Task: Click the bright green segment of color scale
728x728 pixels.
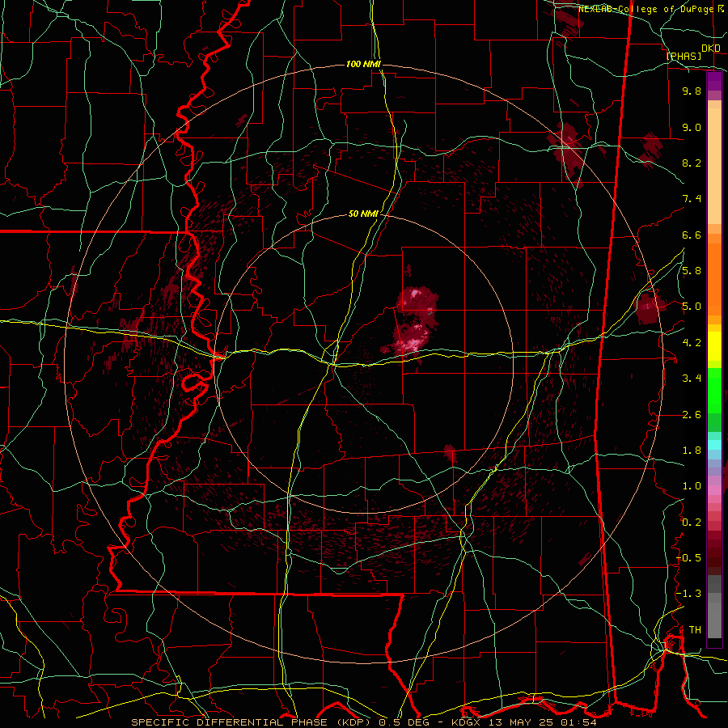Action: 714,390
